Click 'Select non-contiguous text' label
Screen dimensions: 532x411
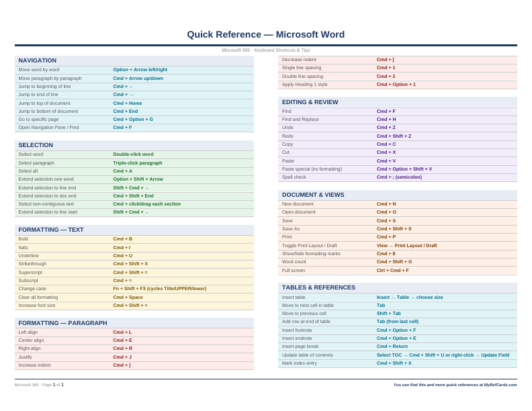(x=46, y=203)
